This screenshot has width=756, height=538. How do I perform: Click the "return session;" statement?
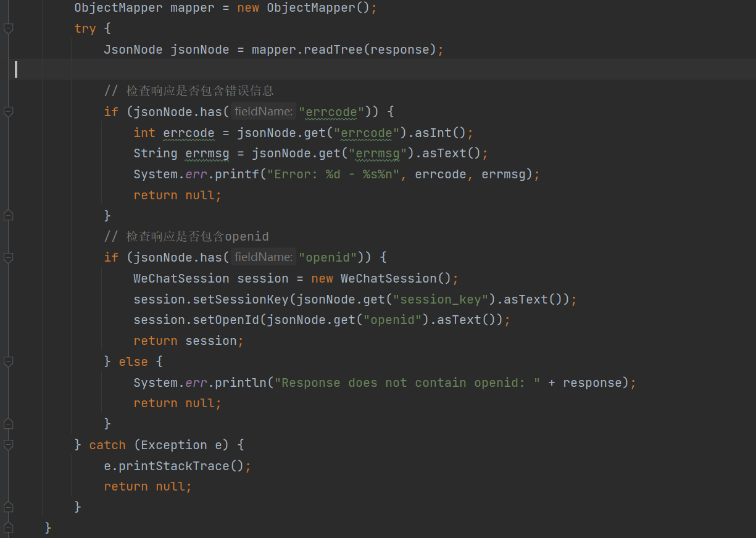(x=189, y=341)
